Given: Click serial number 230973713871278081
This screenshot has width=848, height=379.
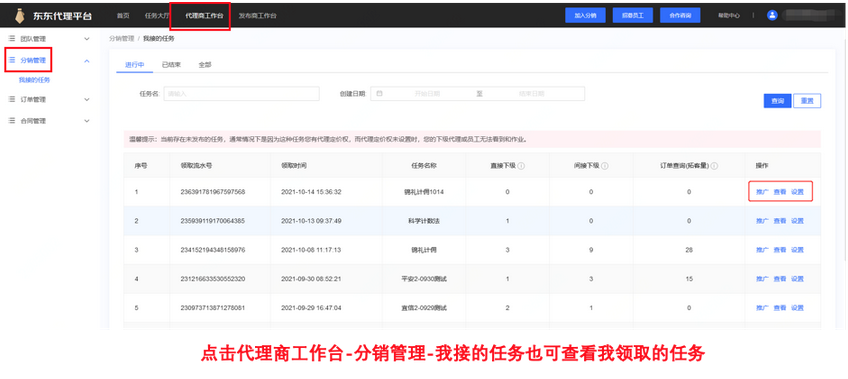Looking at the screenshot, I should 213,308.
